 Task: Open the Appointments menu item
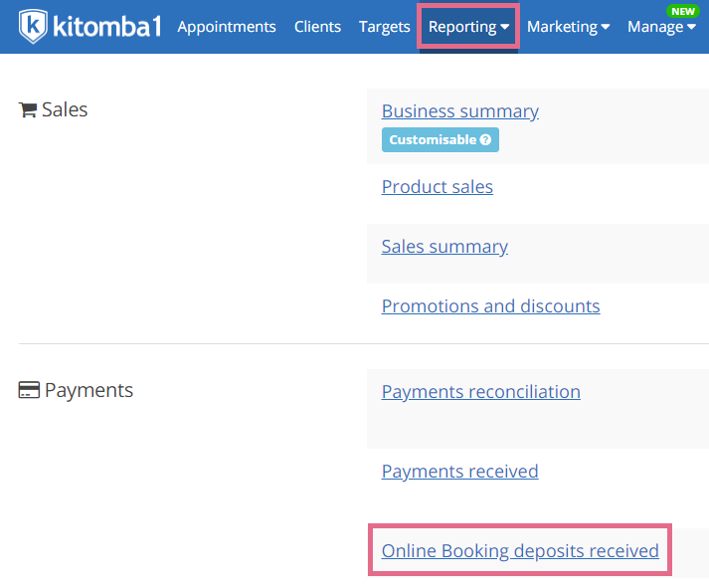point(227,27)
